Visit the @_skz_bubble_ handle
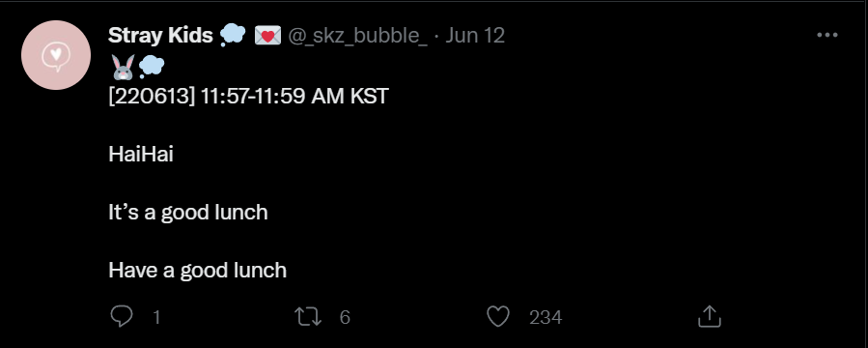Image resolution: width=868 pixels, height=348 pixels. 357,36
